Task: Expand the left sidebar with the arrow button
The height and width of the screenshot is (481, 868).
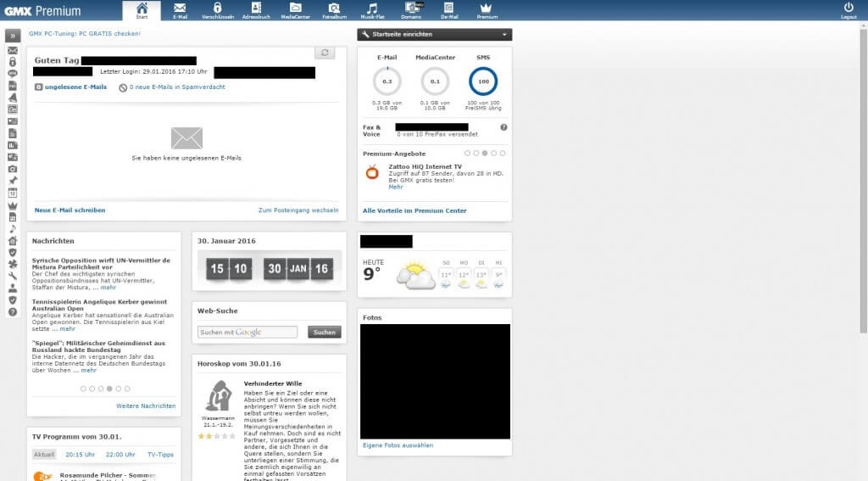Action: point(12,36)
